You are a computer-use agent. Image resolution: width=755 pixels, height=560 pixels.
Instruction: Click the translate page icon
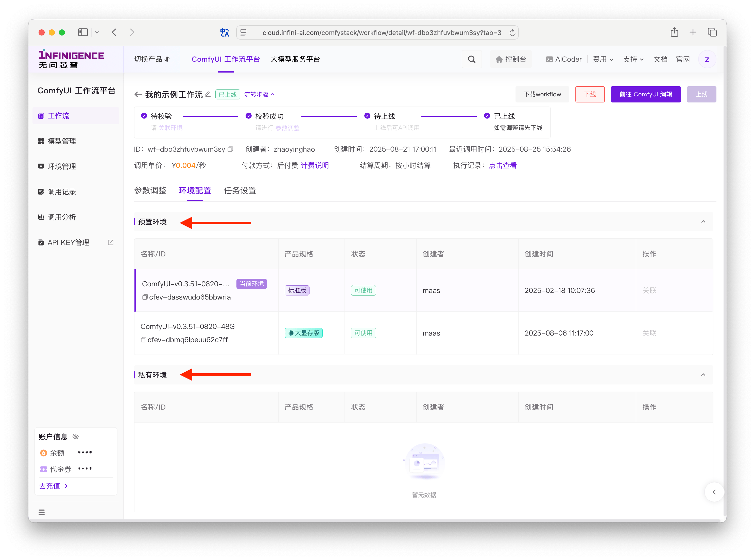click(x=225, y=32)
